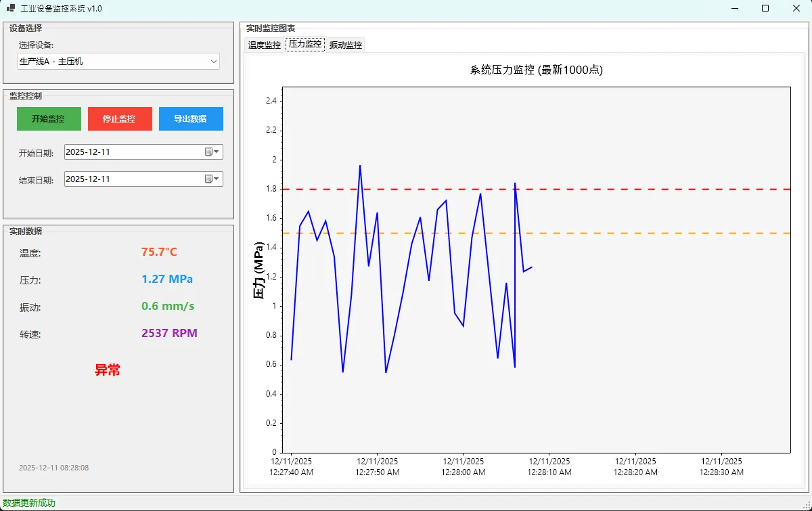812x511 pixels.
Task: Maximize the monitoring system window
Action: coord(765,8)
